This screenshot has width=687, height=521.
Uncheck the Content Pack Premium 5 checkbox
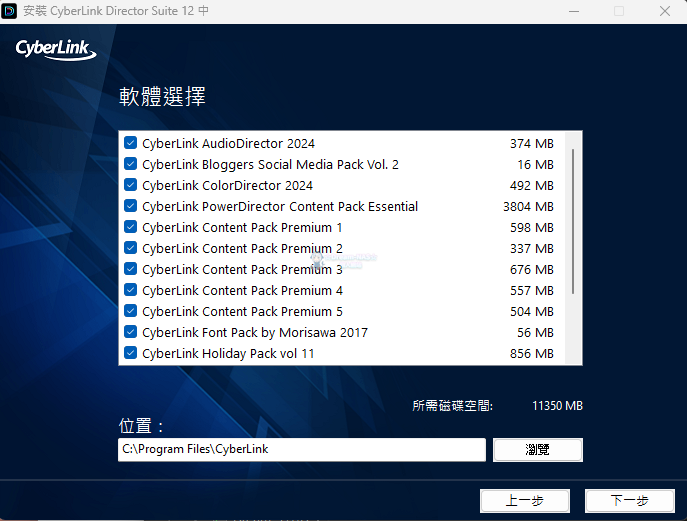(x=130, y=311)
